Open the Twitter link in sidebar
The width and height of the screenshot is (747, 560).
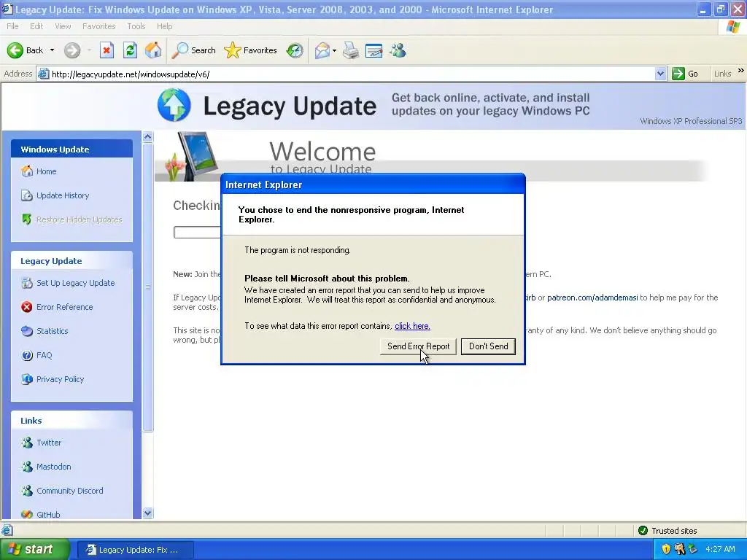42,443
